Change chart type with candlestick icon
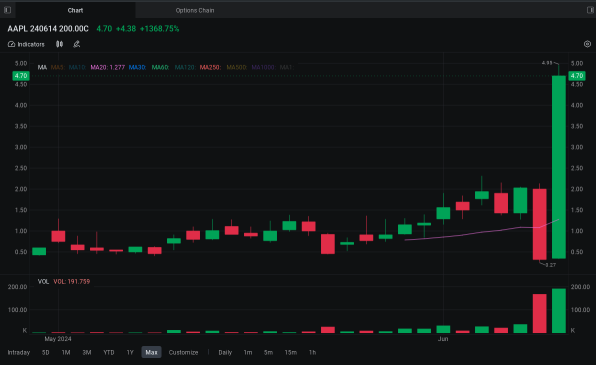The image size is (596, 365). point(60,44)
